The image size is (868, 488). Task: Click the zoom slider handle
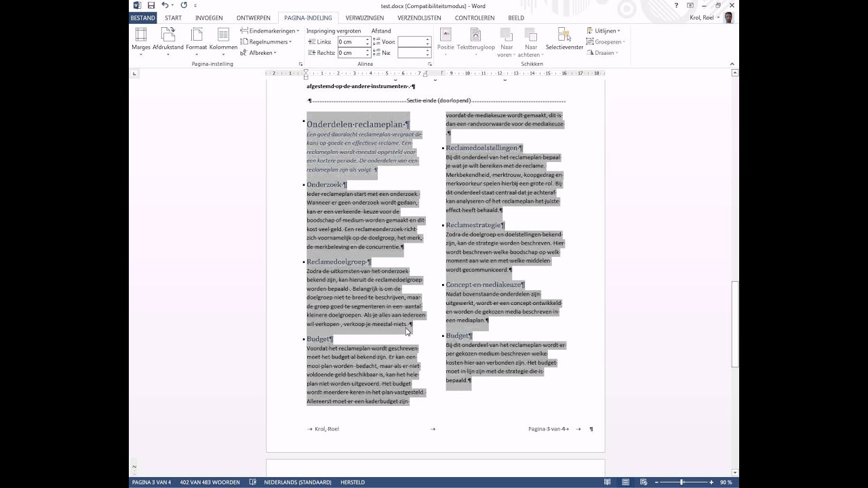point(682,482)
